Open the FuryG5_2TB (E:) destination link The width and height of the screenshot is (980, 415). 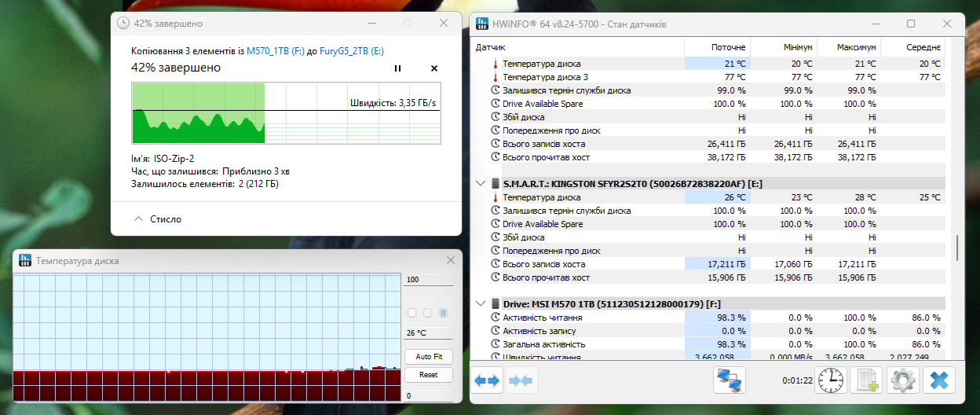(x=352, y=50)
